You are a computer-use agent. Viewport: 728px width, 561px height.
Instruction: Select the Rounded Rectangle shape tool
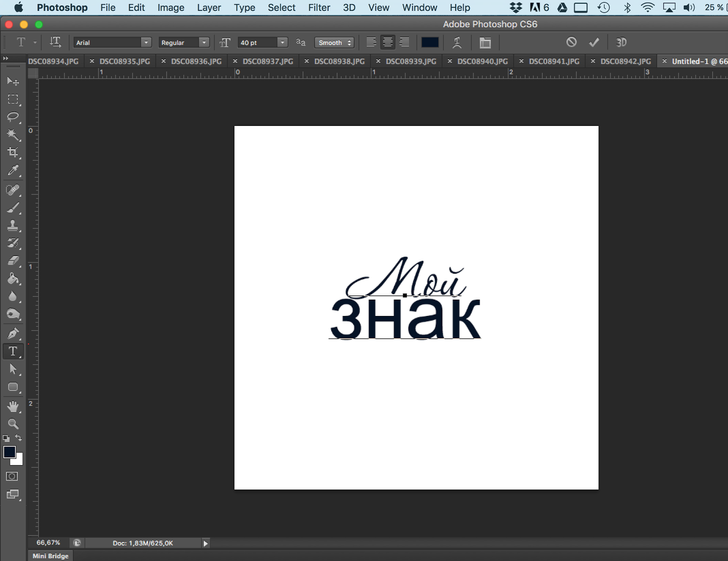[x=13, y=387]
